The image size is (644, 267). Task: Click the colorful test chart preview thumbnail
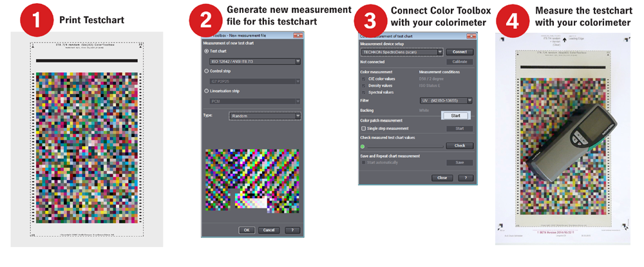[x=252, y=181]
